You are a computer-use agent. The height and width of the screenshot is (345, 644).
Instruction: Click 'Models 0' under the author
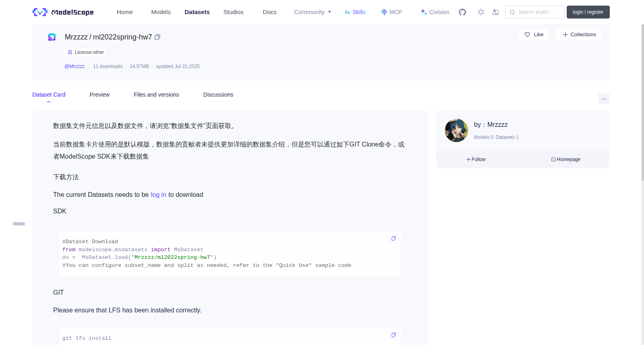pyautogui.click(x=484, y=137)
